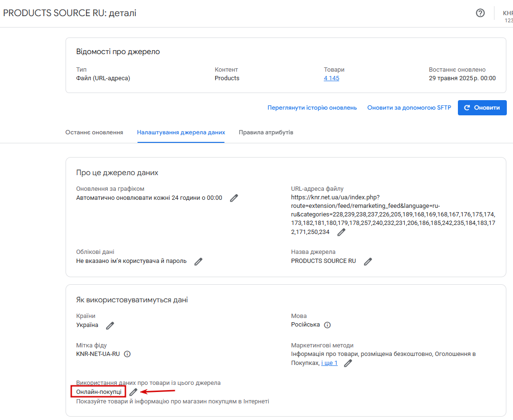Click the feed URL text knr.net.ua
This screenshot has height=420, width=513.
[x=393, y=215]
